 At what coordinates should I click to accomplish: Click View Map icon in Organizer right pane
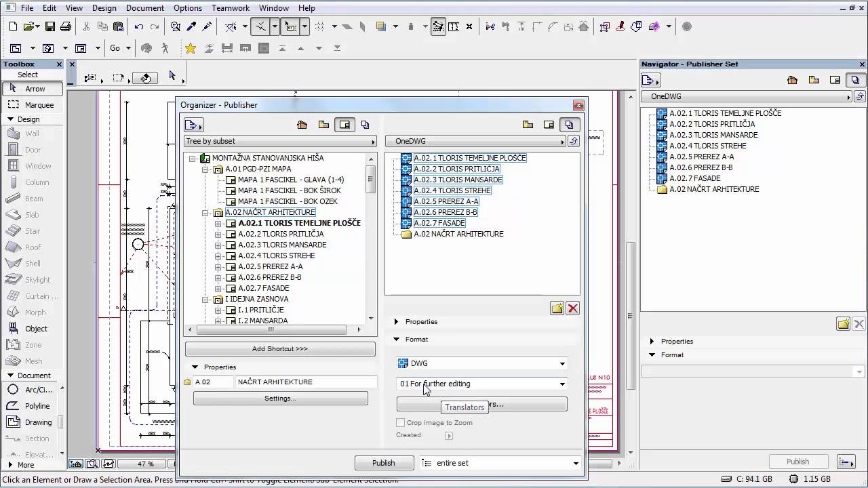(x=528, y=125)
